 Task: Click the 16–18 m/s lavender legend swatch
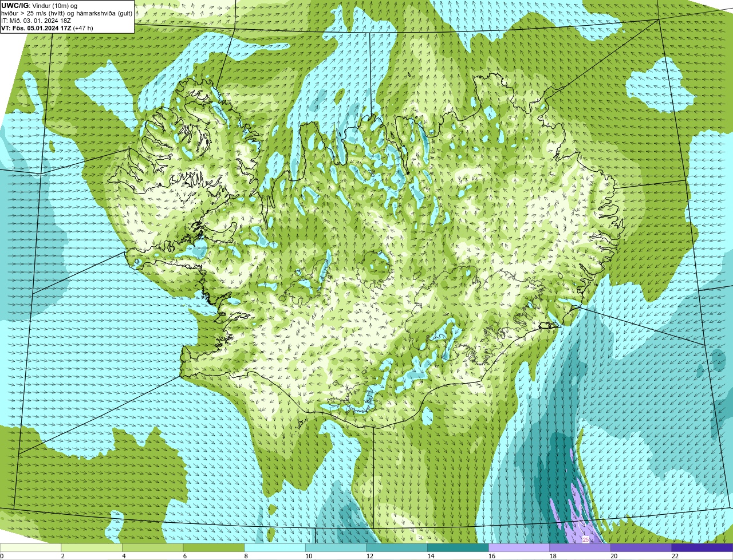tap(519, 547)
